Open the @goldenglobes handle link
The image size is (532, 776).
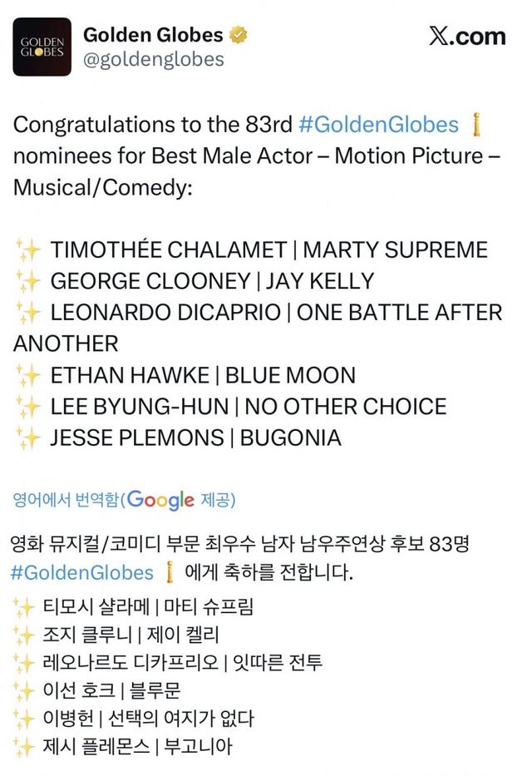pos(154,59)
